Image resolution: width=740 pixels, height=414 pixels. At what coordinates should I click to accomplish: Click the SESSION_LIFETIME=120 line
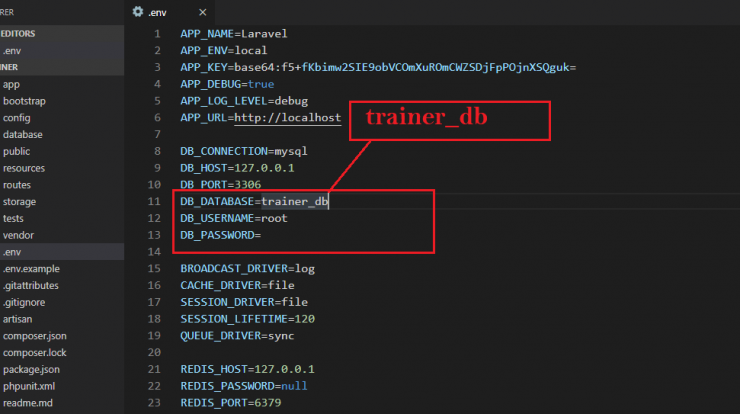pyautogui.click(x=247, y=319)
